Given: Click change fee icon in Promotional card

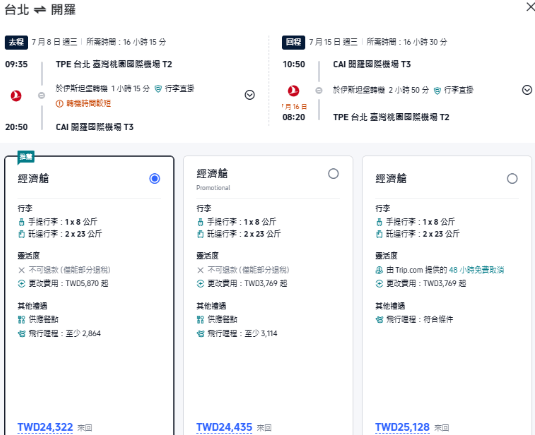Looking at the screenshot, I should click(x=200, y=284).
